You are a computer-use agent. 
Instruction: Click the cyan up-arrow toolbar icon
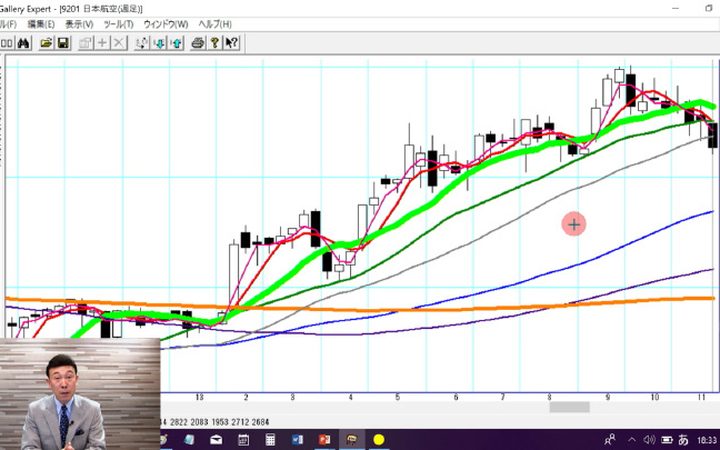177,43
